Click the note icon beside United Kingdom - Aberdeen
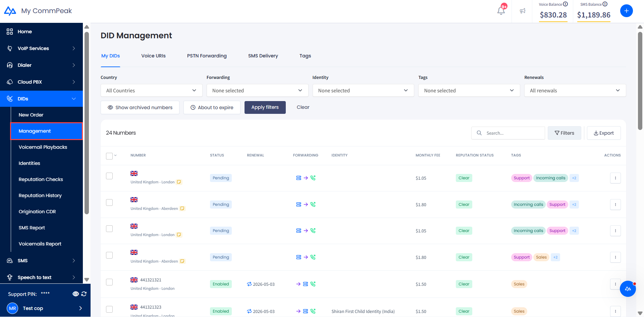 pyautogui.click(x=182, y=209)
